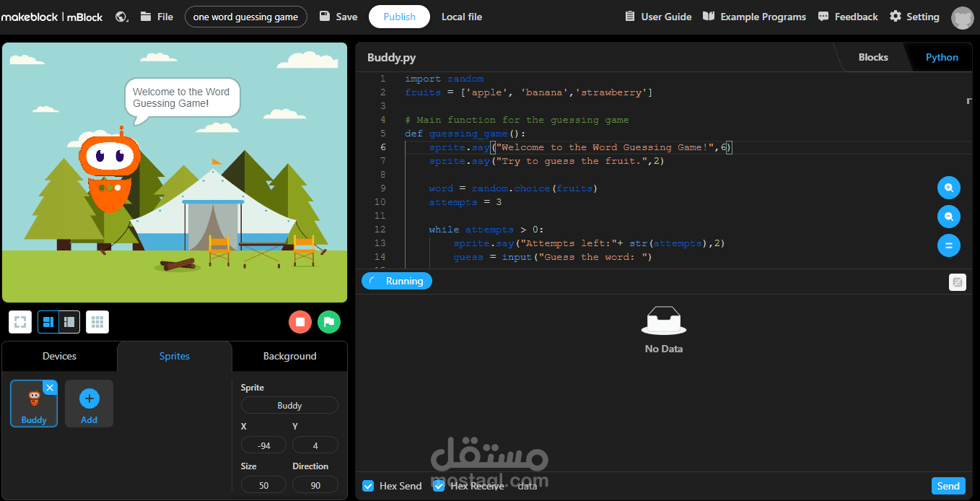Stop the running program
980x501 pixels.
click(300, 322)
